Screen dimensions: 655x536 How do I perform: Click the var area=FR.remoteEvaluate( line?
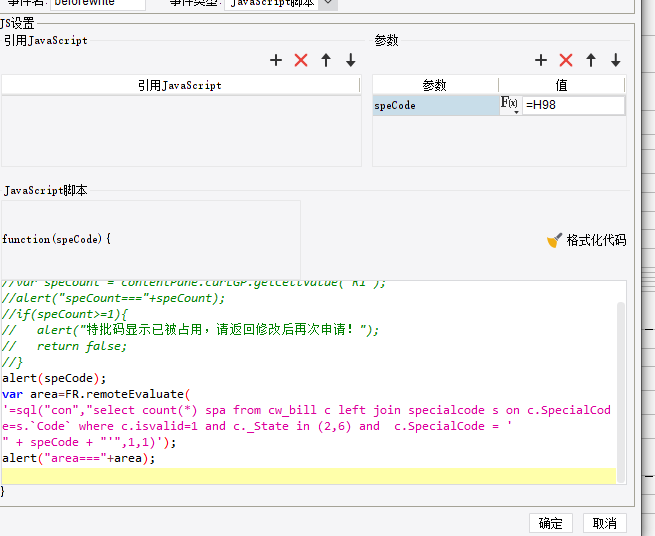[96, 394]
